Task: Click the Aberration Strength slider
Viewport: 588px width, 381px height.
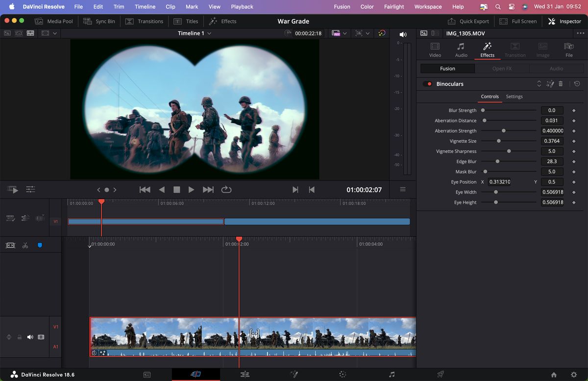Action: [x=504, y=130]
